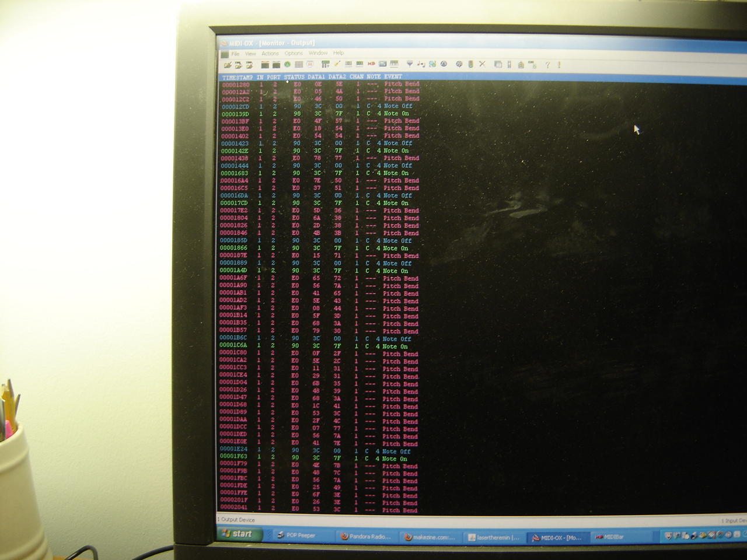Viewport: 747px width, 560px height.
Task: Open the Window menu
Action: 318,53
